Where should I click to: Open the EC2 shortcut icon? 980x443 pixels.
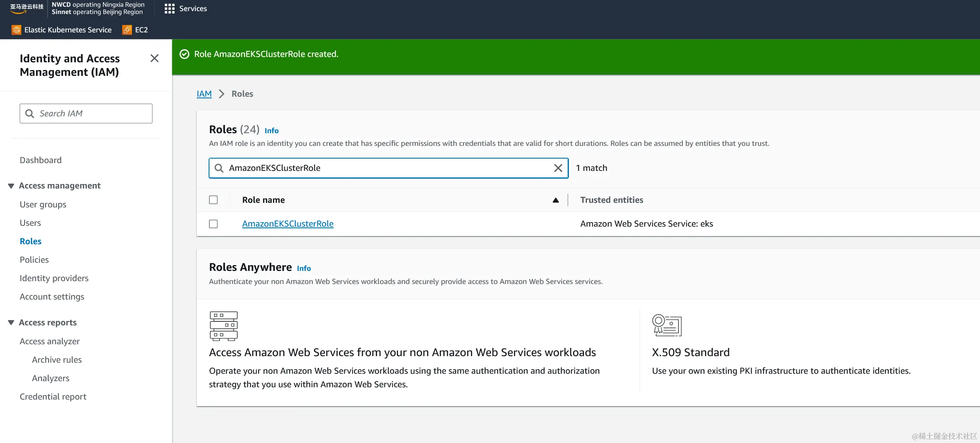[x=127, y=30]
